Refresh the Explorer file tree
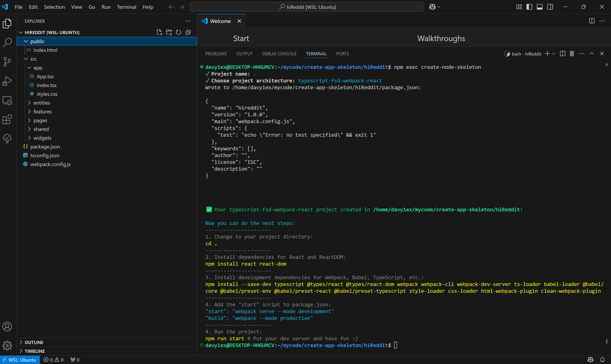The image size is (611, 364). pyautogui.click(x=178, y=32)
